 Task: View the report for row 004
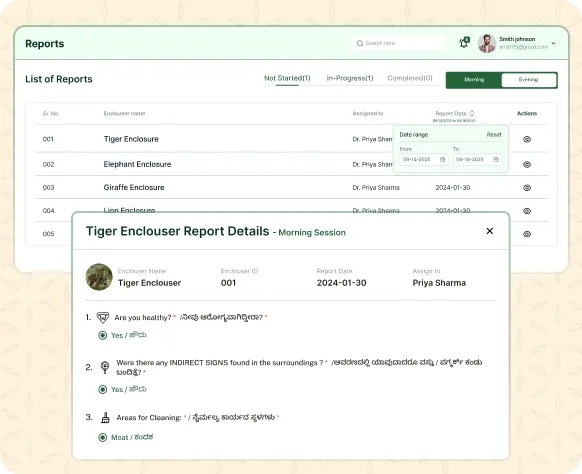(527, 211)
